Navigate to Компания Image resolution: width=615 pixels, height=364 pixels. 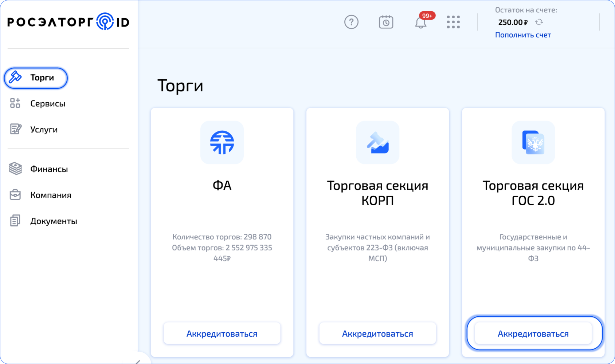[x=51, y=195]
